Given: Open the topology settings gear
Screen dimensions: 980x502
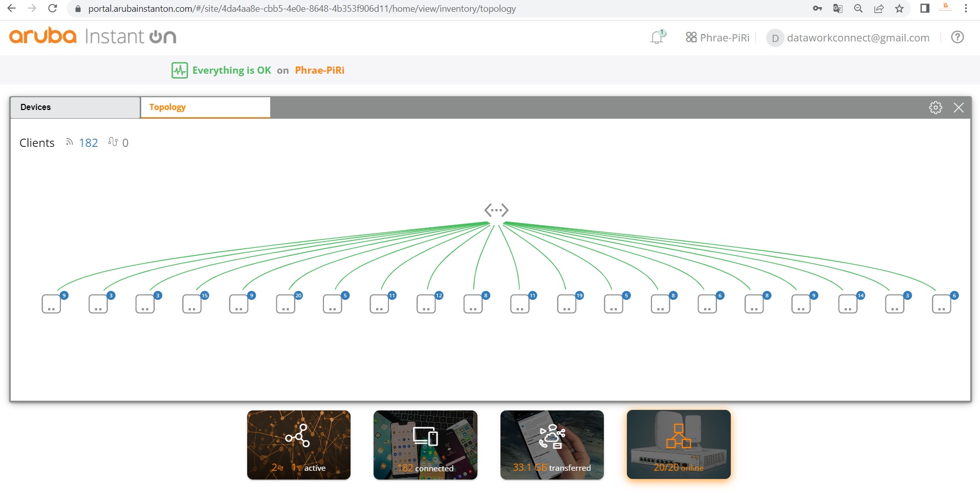Looking at the screenshot, I should click(x=935, y=107).
